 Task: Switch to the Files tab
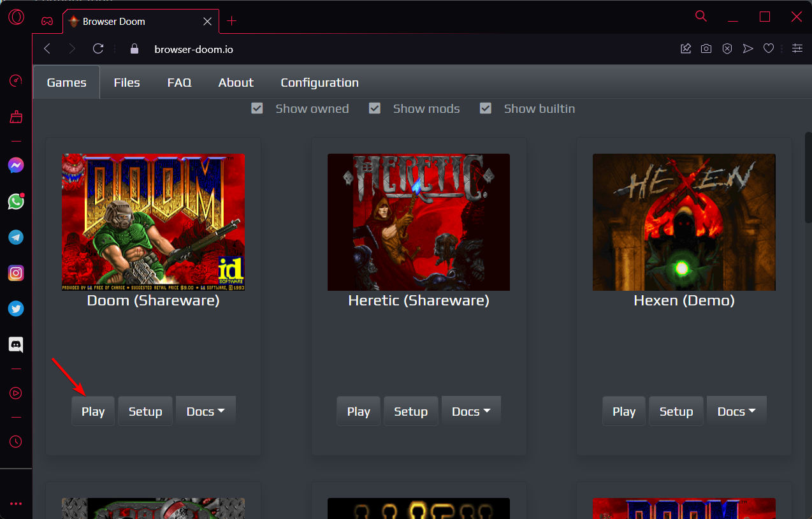127,82
